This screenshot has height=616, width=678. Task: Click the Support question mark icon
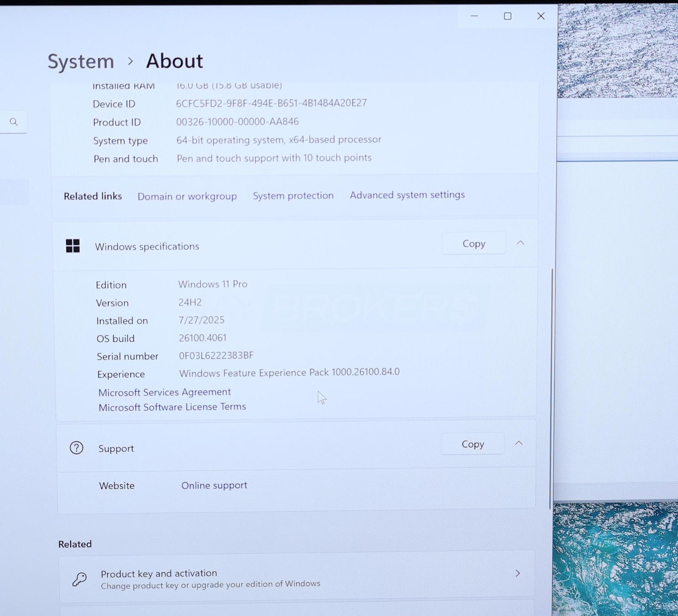(77, 448)
